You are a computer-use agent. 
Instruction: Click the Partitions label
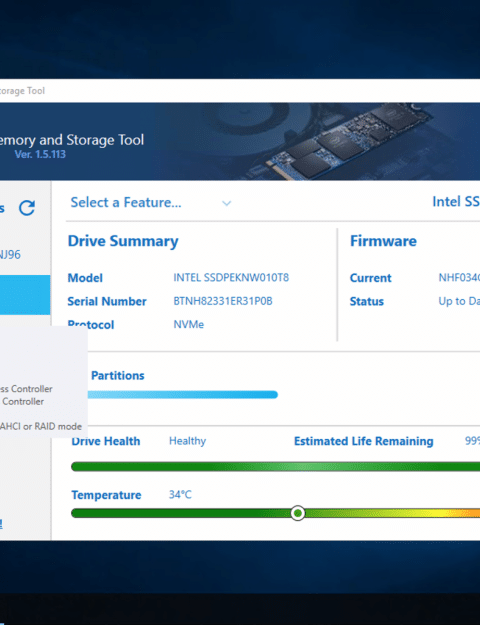(x=118, y=375)
